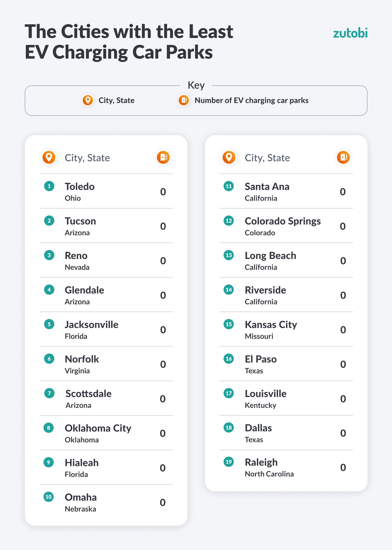Click the location pin icon in the Key
This screenshot has height=550, width=392.
click(x=88, y=100)
